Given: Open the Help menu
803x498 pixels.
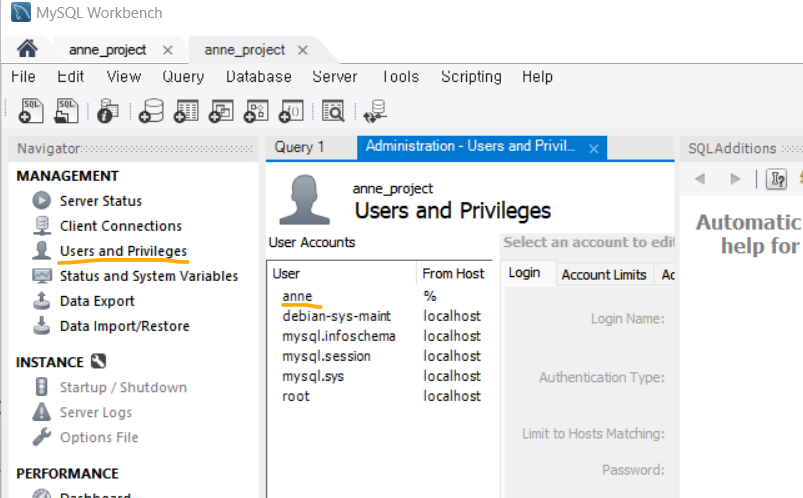Looking at the screenshot, I should click(x=537, y=77).
